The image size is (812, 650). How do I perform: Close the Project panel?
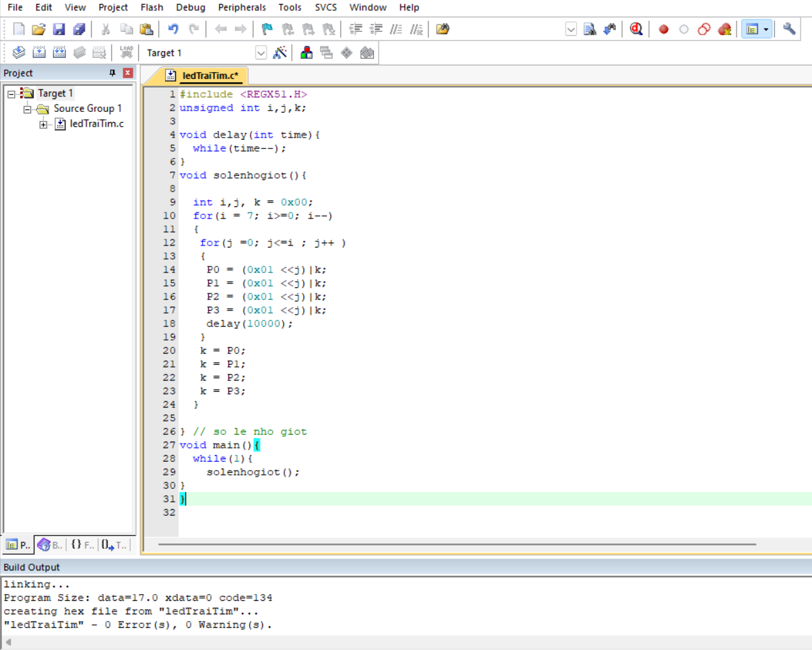point(127,73)
